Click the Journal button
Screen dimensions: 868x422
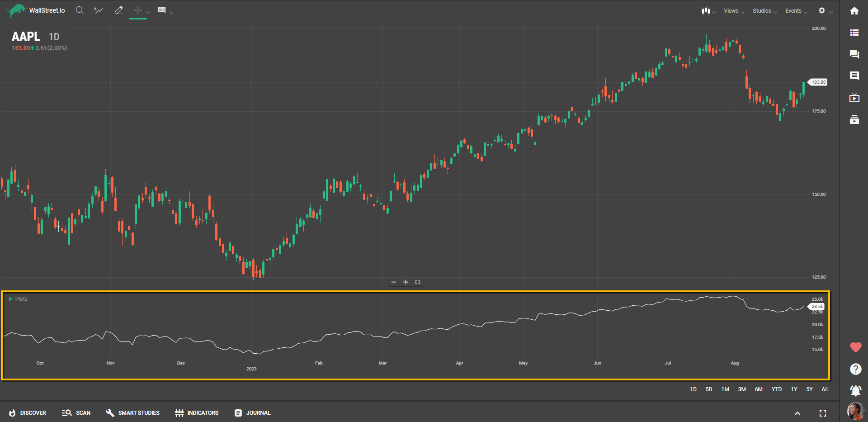coord(252,413)
